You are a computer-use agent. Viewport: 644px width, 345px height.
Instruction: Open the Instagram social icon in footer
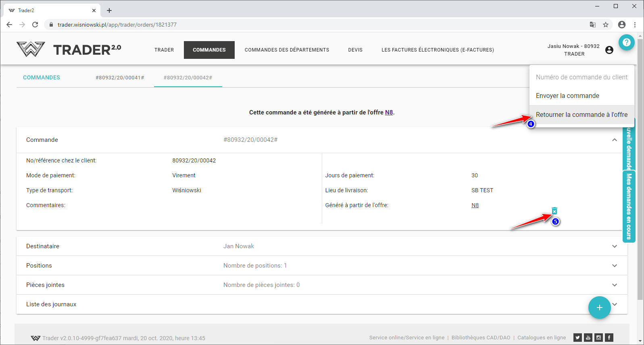pos(598,338)
